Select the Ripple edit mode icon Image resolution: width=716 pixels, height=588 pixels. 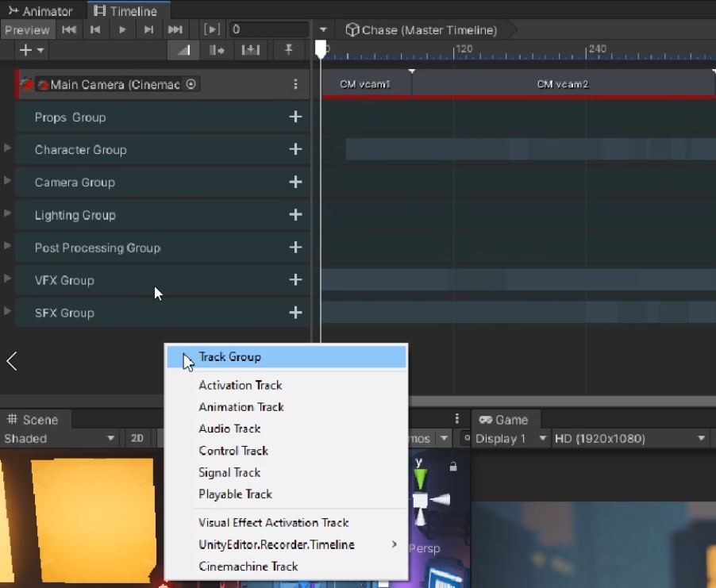(217, 50)
